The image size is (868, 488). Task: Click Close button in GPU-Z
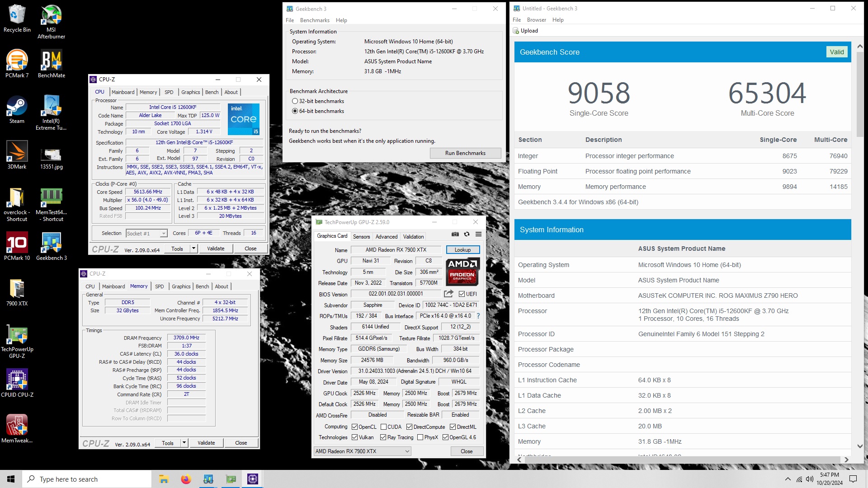click(467, 451)
